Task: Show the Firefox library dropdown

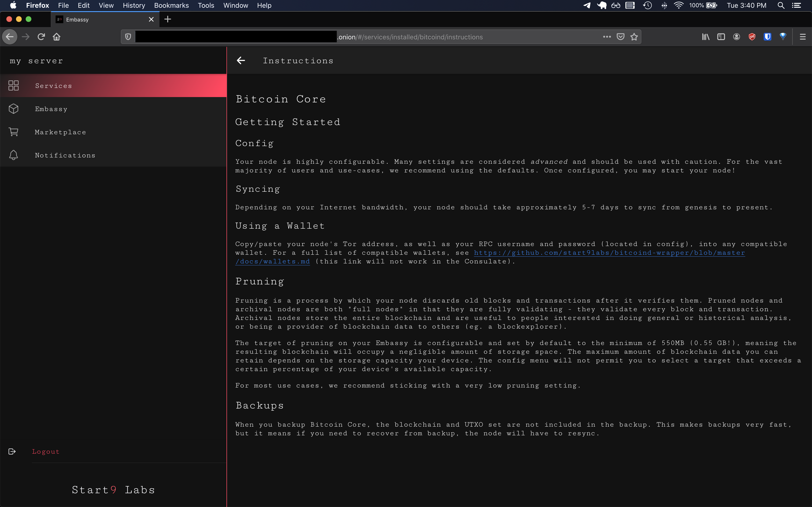Action: [x=706, y=37]
